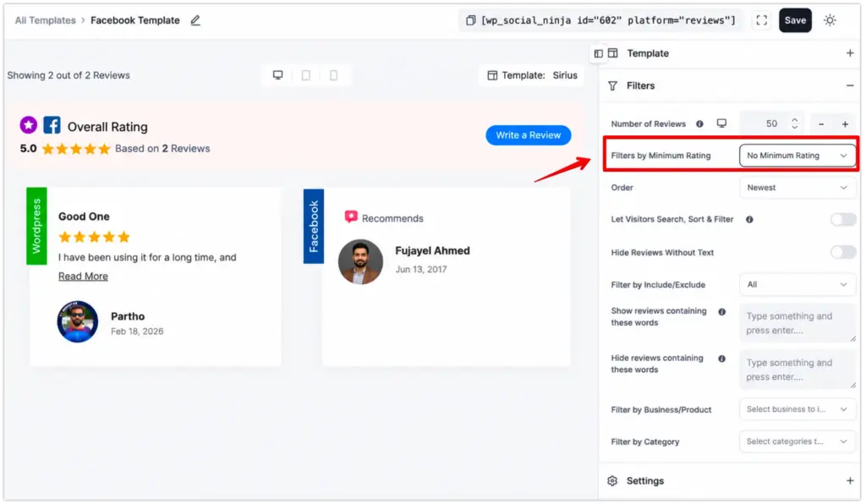This screenshot has height=504, width=866.
Task: Click Fujayel Ahmed's profile photo
Action: [361, 263]
